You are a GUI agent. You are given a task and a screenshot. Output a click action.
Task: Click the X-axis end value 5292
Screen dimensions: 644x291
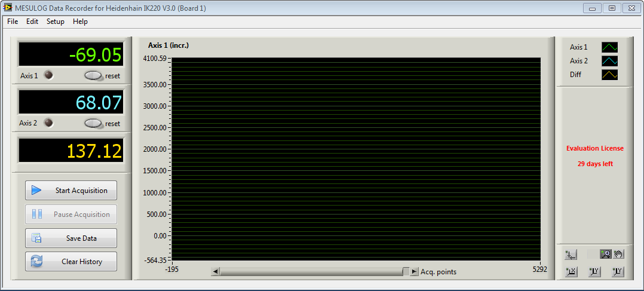click(x=540, y=269)
